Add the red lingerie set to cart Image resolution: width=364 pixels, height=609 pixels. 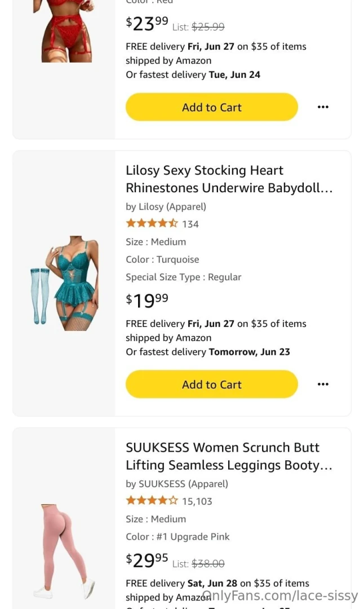click(x=211, y=107)
